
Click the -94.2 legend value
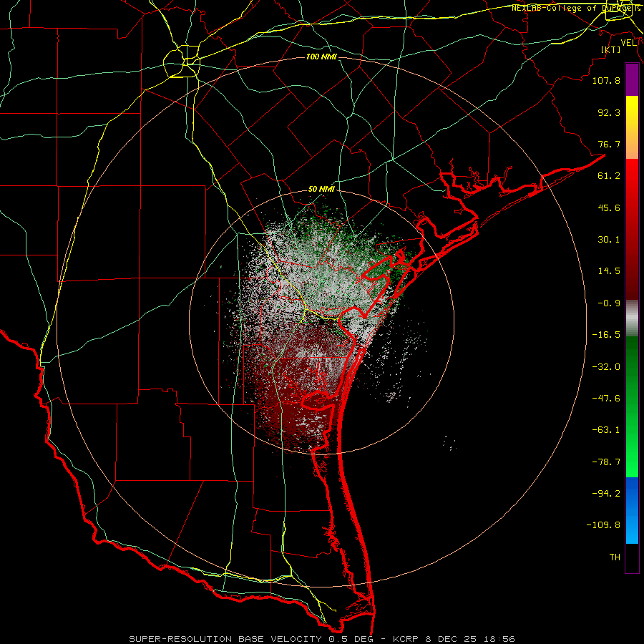(606, 493)
